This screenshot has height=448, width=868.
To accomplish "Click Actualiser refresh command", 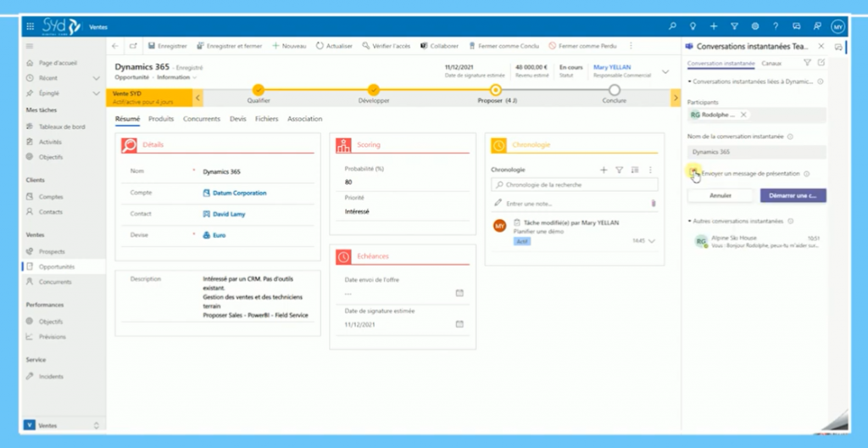I will coord(334,46).
